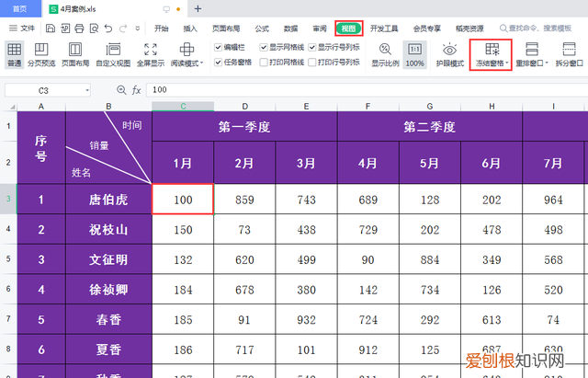Toggle 编辑栏 formula bar checkbox

[218, 47]
